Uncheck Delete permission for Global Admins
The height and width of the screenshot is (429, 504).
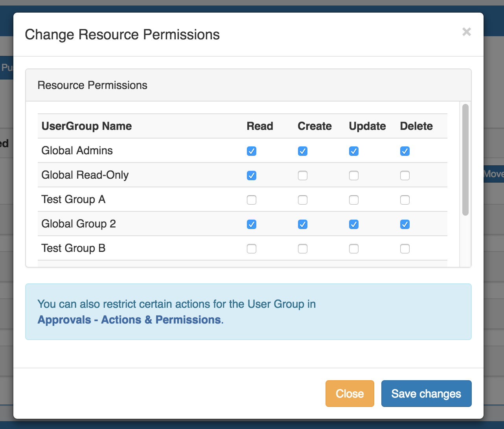405,151
